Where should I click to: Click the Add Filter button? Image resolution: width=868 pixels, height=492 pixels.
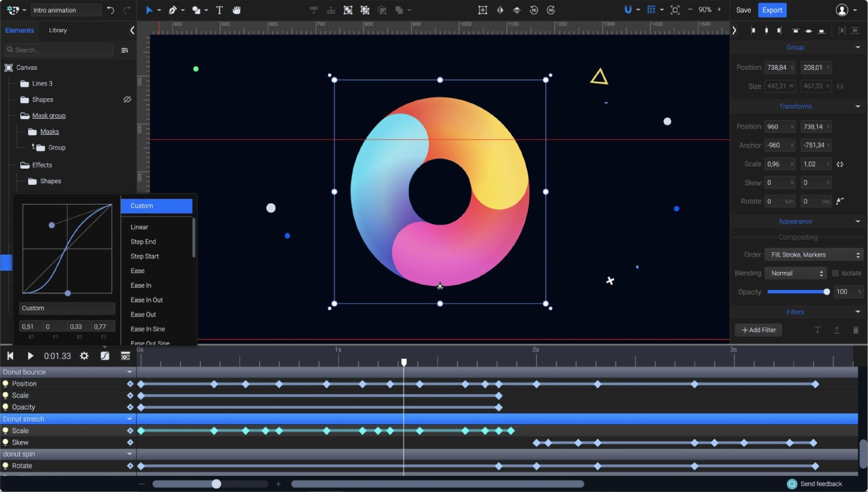759,330
